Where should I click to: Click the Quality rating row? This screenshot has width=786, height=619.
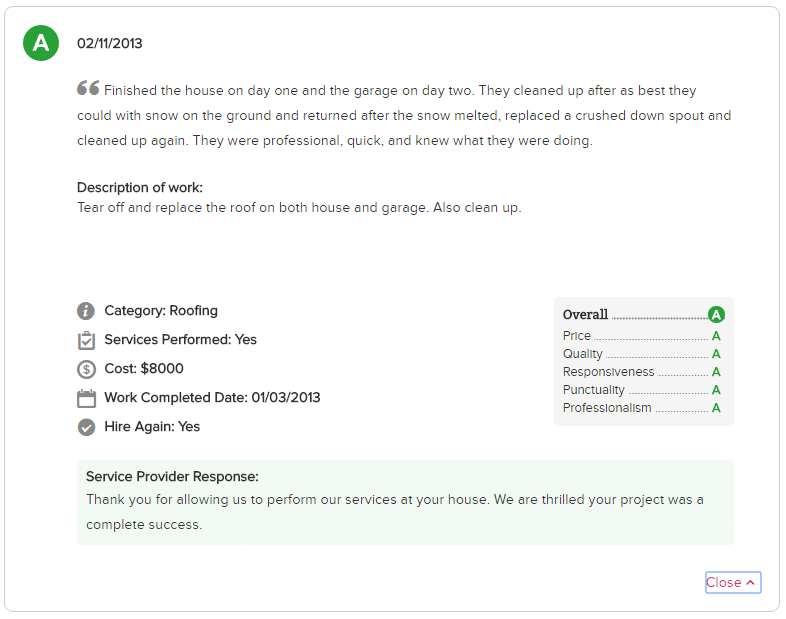[x=642, y=354]
